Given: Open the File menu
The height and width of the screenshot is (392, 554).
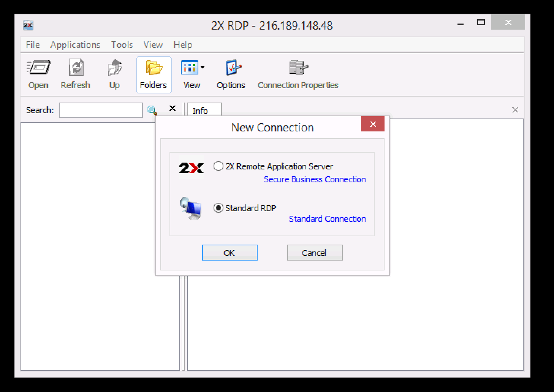Looking at the screenshot, I should 32,44.
